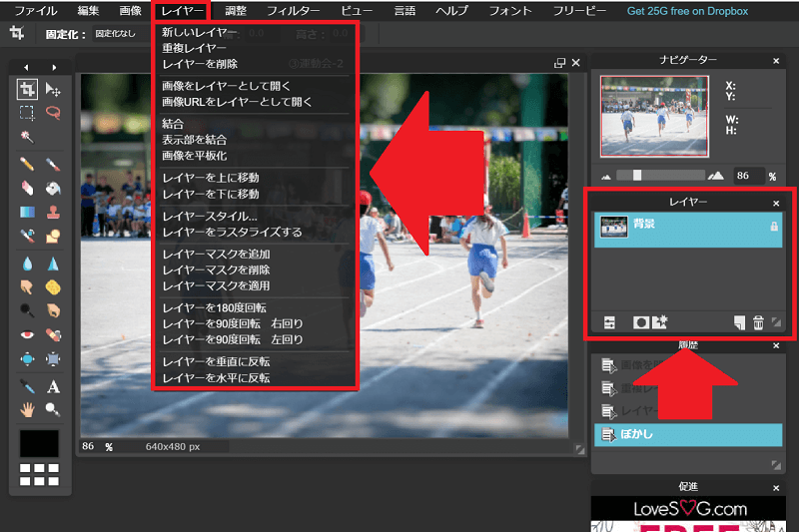Select the Eraser tool
Screen dimensions: 799x532
tap(27, 188)
